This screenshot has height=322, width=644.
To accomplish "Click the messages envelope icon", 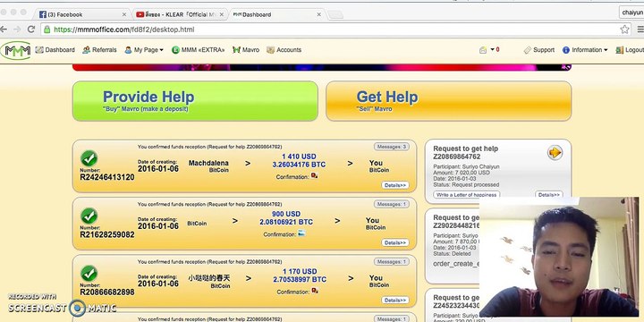I will click(483, 50).
